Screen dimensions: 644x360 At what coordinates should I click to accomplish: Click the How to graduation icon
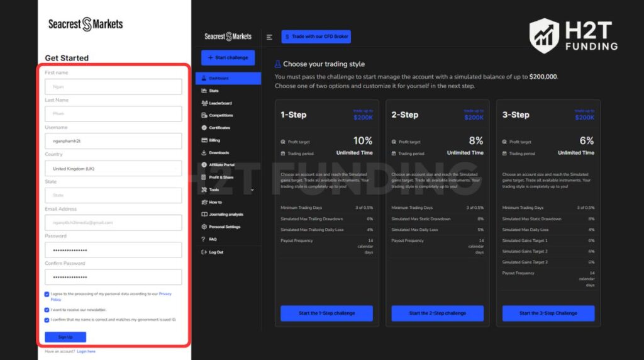204,202
